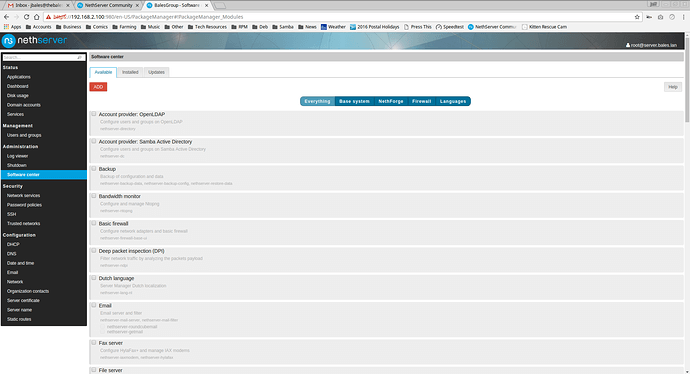Click the search magnifier icon in sidebar

tap(80, 57)
